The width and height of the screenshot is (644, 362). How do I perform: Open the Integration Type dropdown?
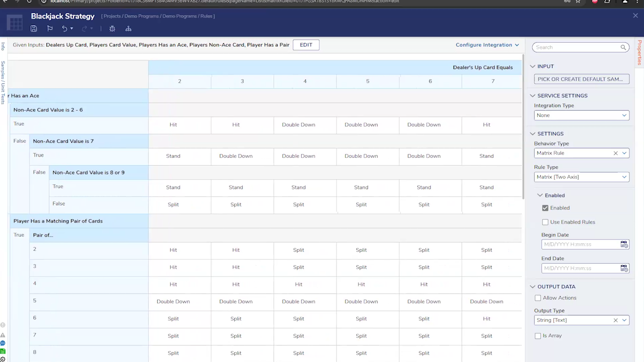tap(581, 115)
